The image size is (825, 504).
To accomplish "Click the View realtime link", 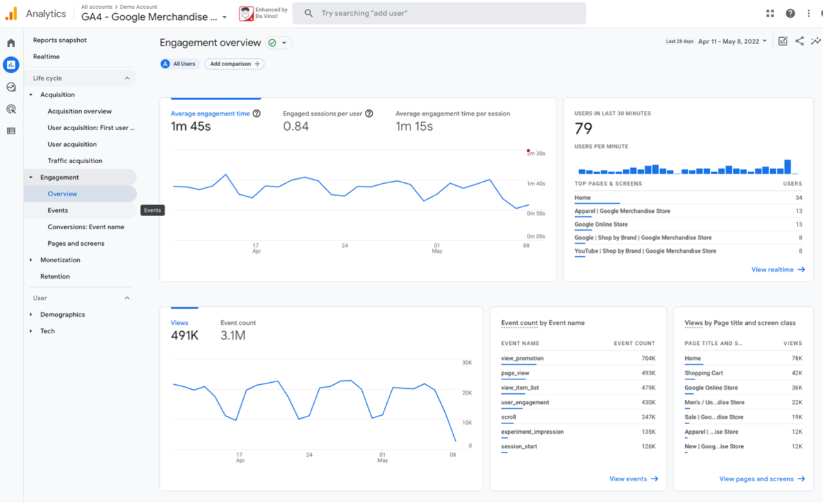I will [x=777, y=270].
